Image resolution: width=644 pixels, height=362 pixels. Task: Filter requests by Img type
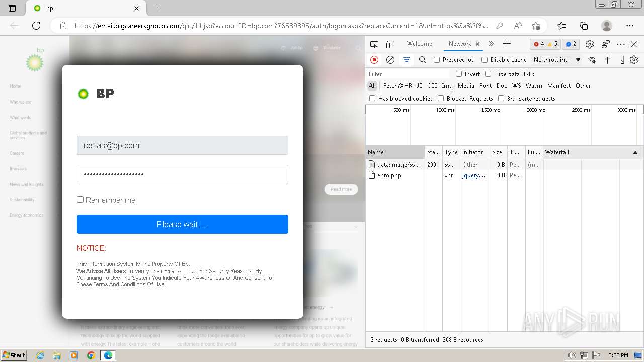click(x=447, y=86)
